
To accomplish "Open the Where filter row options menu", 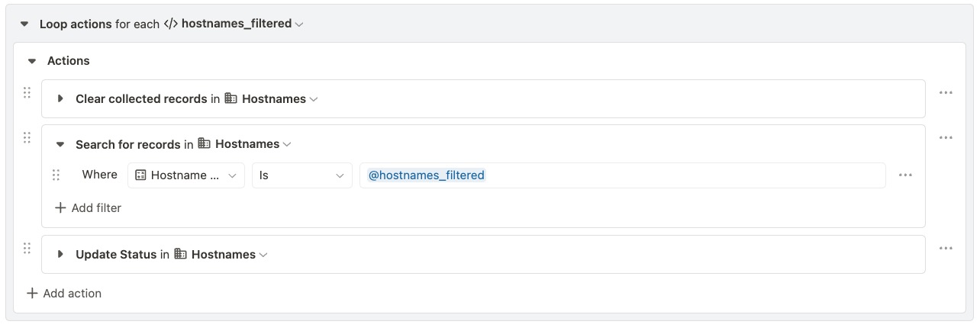I will coord(905,175).
